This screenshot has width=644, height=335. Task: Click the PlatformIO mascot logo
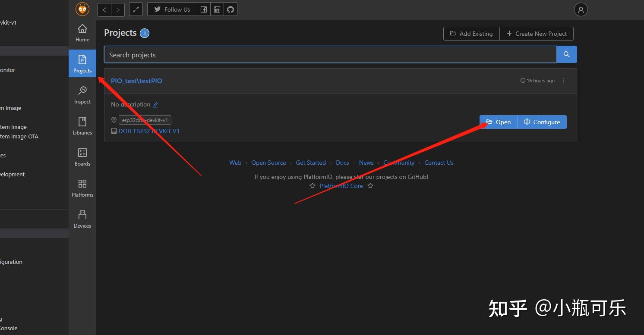tap(82, 9)
